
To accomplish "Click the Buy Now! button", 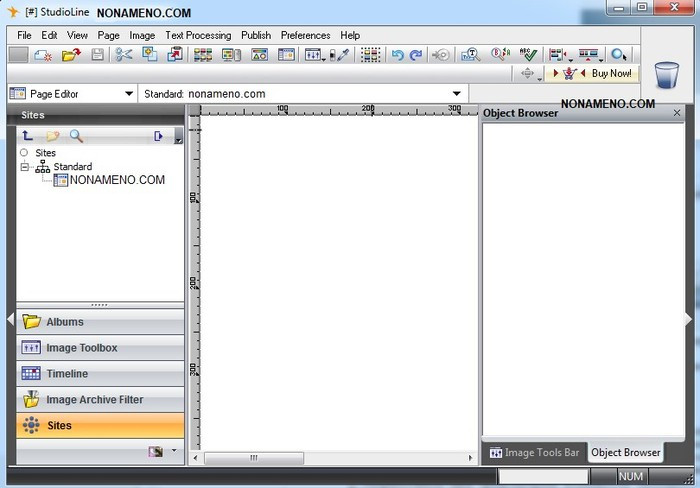I will click(611, 73).
